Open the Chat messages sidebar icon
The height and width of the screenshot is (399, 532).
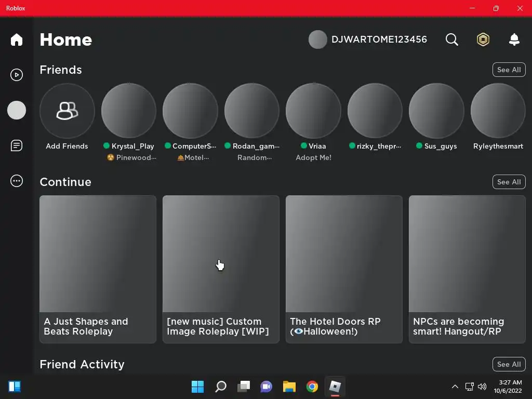(x=16, y=145)
